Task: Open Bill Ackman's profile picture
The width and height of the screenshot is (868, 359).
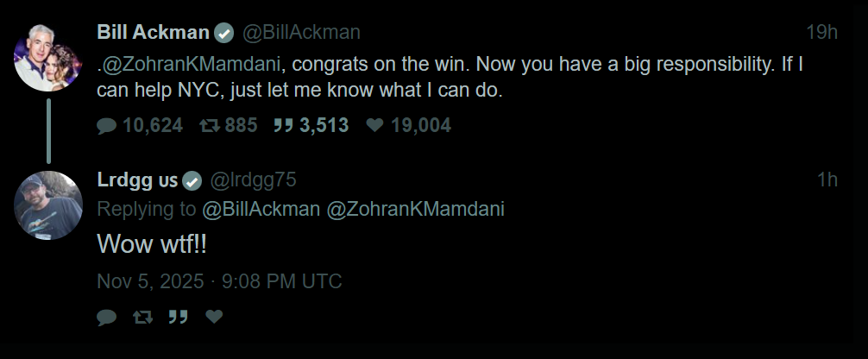Action: 48,58
